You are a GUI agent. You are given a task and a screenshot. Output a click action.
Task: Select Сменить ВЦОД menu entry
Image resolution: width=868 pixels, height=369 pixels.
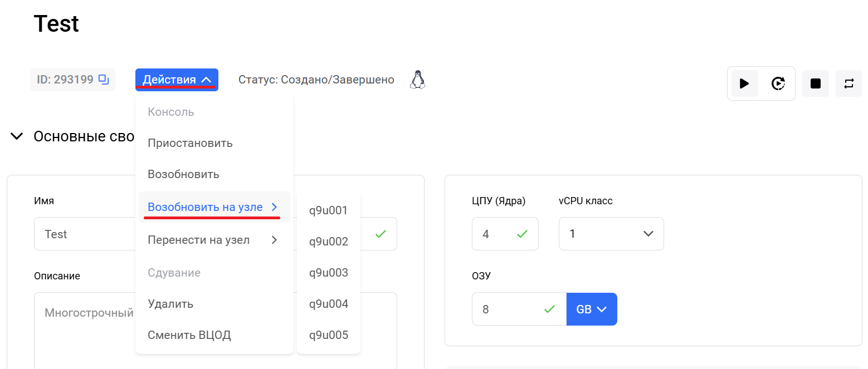tap(214, 335)
